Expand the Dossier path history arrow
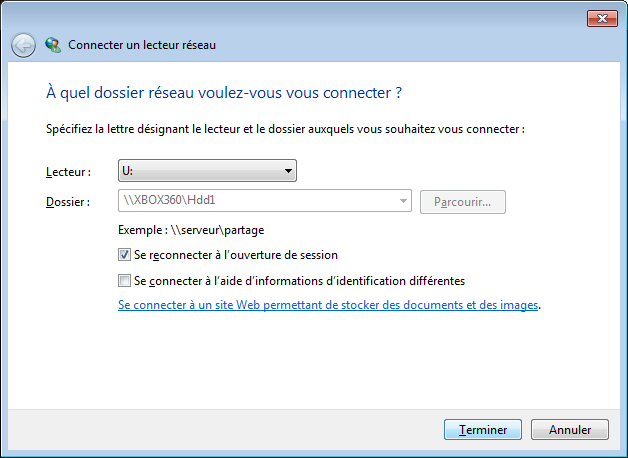 (x=403, y=201)
